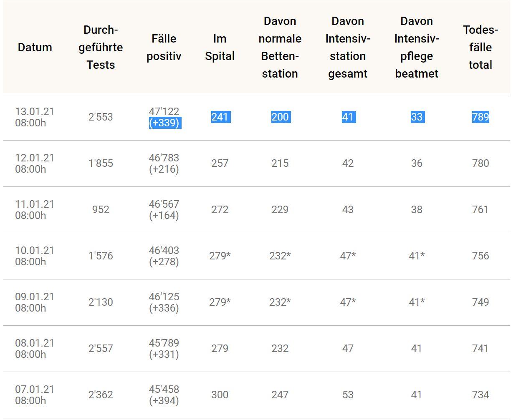Click the 46'567 positive cases cell
This screenshot has width=521, height=420.
164,204
